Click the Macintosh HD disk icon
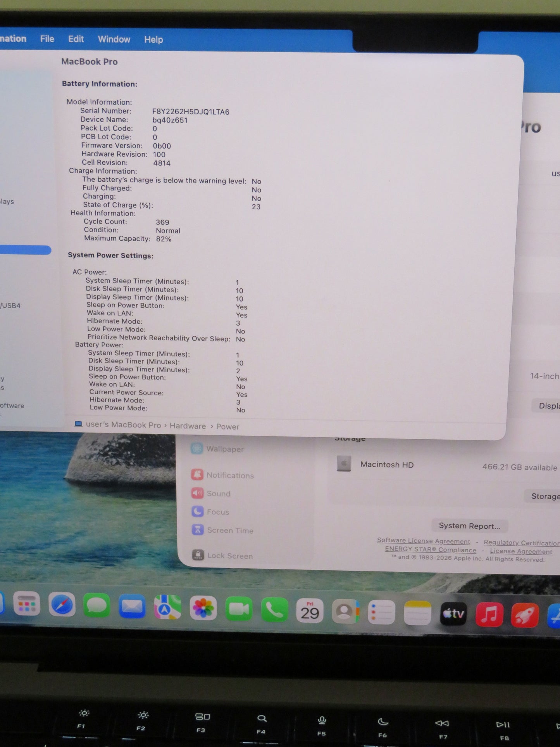The width and height of the screenshot is (560, 747). (344, 464)
